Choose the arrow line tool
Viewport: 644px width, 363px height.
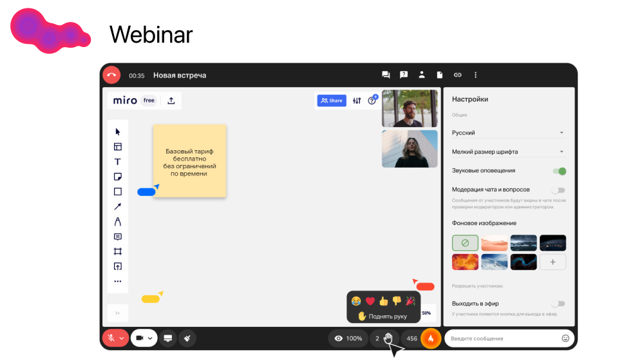click(x=117, y=207)
